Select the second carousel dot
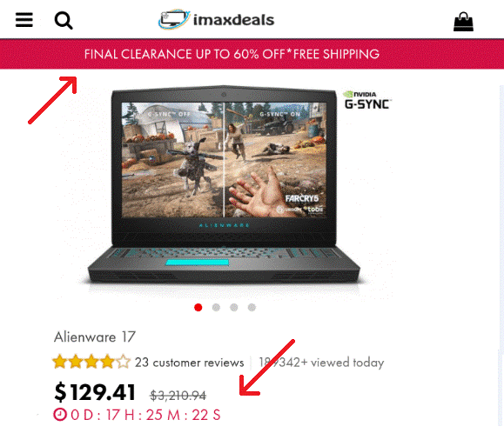This screenshot has width=504, height=433. tap(216, 308)
